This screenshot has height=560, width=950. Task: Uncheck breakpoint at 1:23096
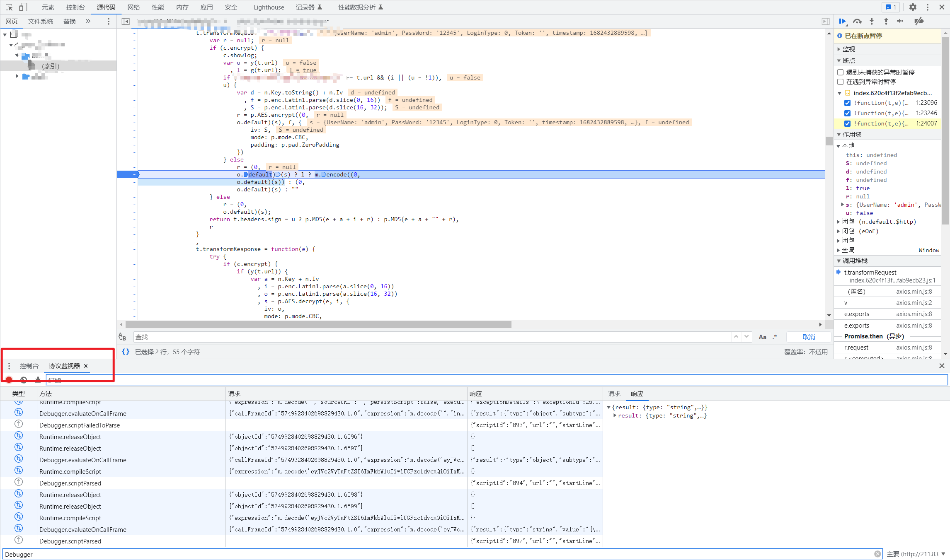point(847,103)
